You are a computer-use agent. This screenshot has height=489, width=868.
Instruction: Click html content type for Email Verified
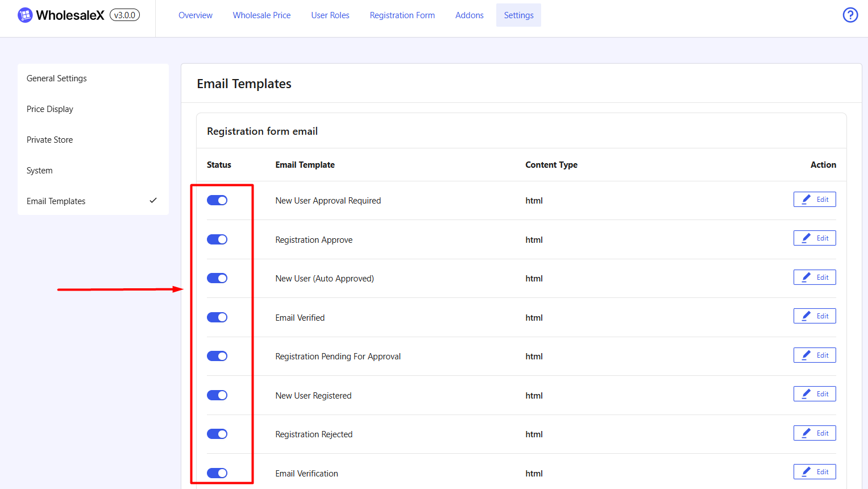point(534,318)
